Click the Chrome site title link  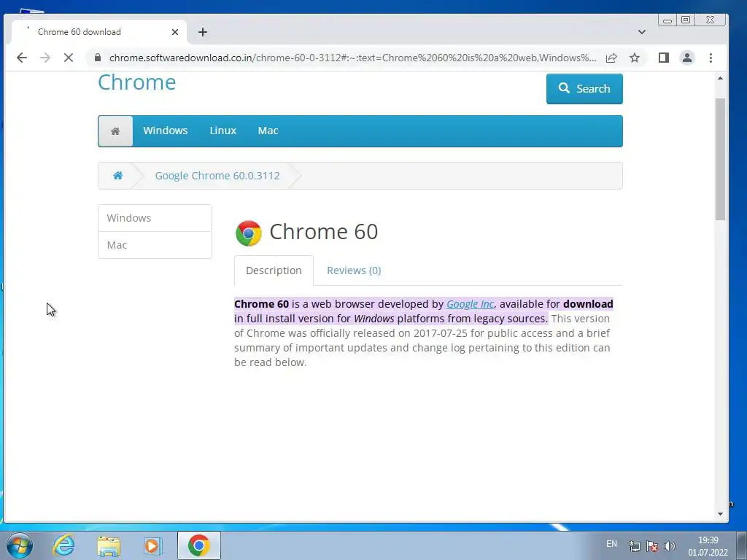(136, 82)
